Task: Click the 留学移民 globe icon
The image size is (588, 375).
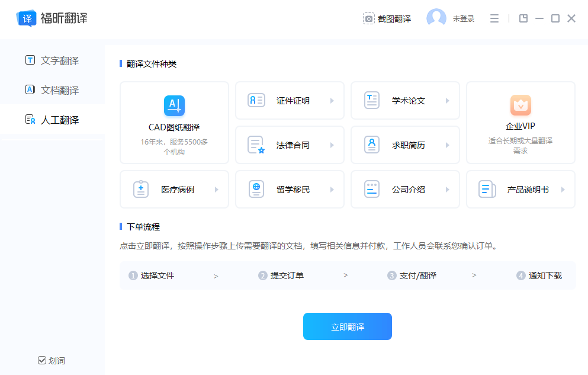Action: [256, 188]
